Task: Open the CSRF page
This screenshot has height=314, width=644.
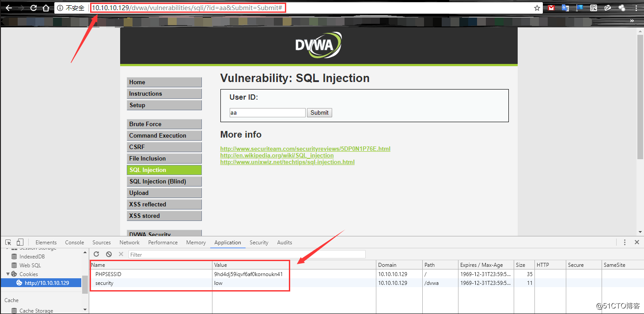Action: coord(164,147)
